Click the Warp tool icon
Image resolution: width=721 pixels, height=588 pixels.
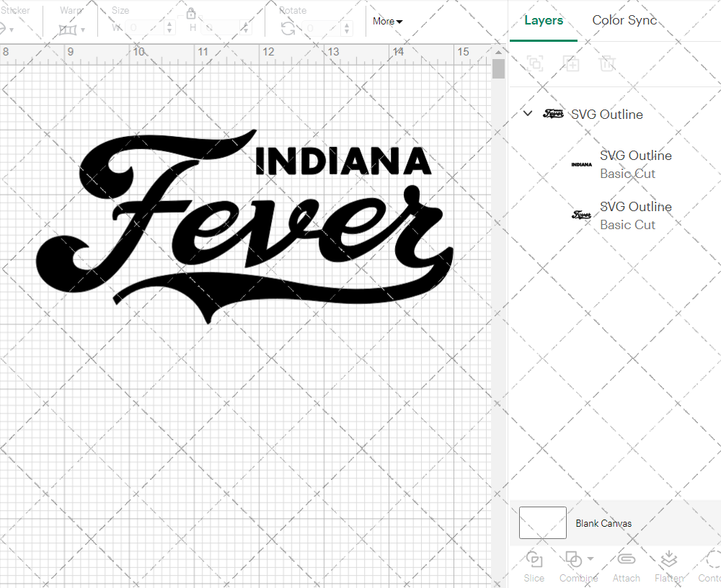click(68, 29)
